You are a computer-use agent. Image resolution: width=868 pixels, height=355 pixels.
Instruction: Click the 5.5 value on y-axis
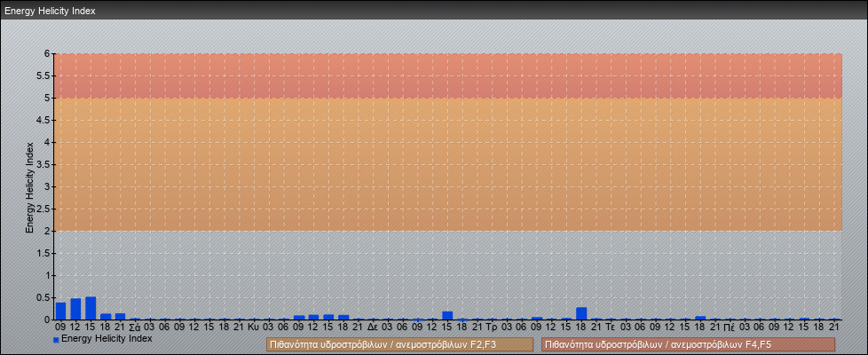[x=44, y=75]
